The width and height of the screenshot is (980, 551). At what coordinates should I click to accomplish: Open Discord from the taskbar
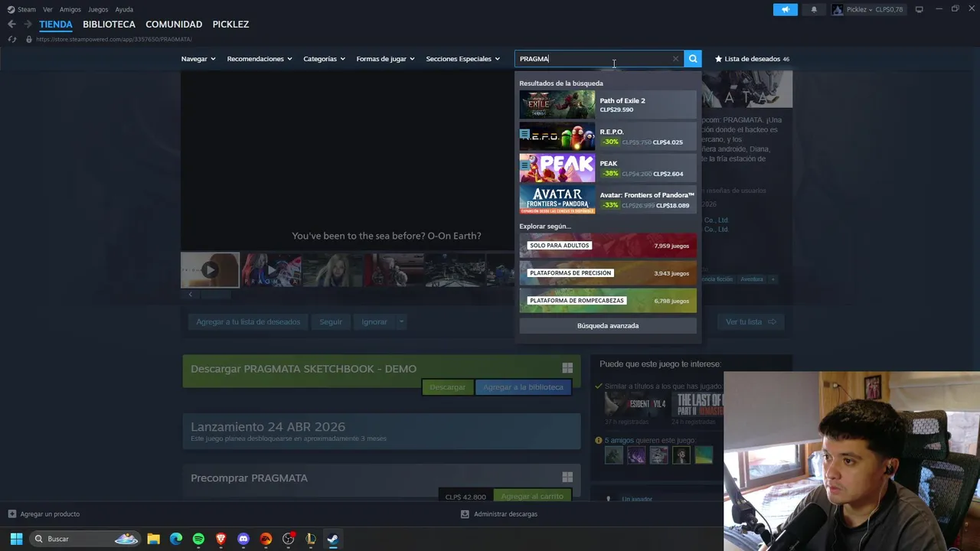point(243,539)
